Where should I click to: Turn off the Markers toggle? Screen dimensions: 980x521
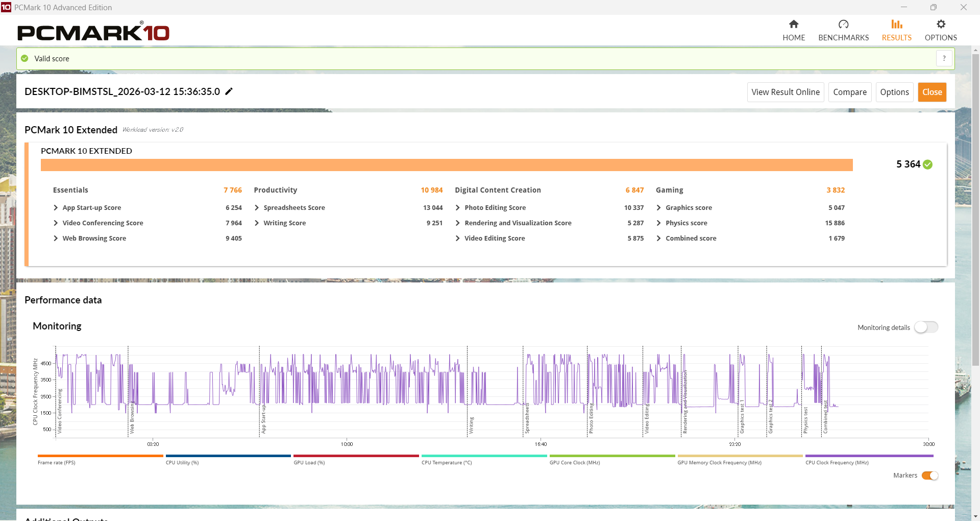929,476
